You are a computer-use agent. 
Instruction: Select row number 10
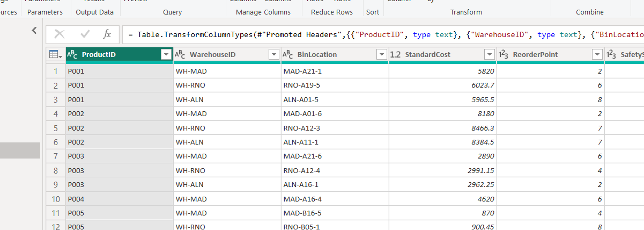56,198
